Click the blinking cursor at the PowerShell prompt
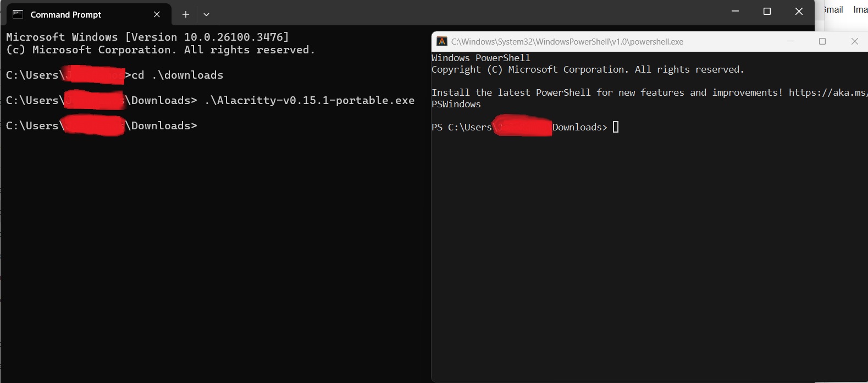The height and width of the screenshot is (383, 868). click(x=616, y=127)
